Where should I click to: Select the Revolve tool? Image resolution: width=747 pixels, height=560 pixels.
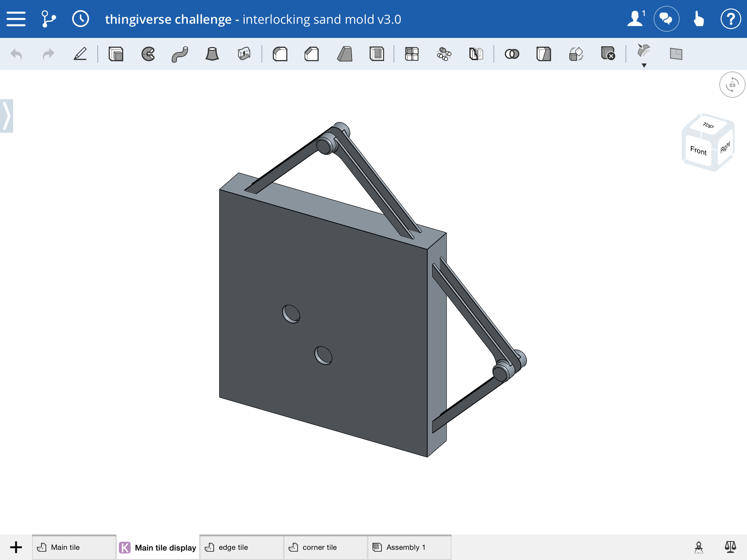click(x=148, y=54)
